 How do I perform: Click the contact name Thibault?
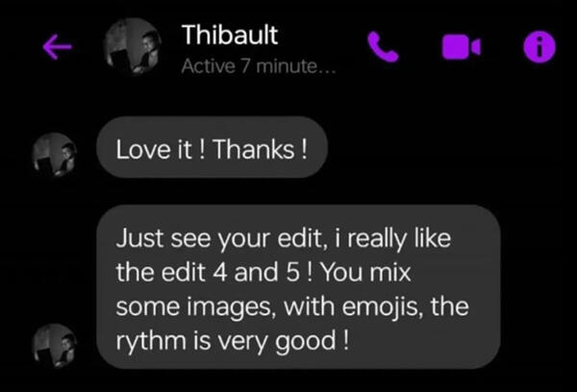coord(230,35)
